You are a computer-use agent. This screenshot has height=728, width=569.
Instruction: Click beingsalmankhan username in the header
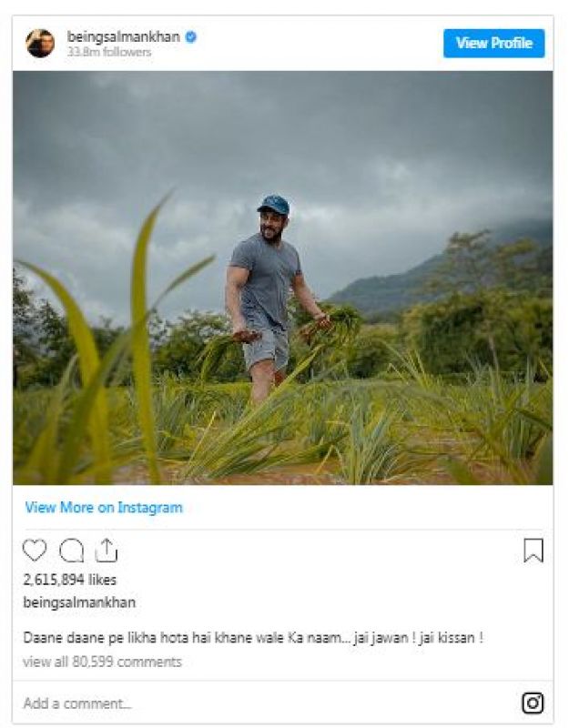[125, 37]
